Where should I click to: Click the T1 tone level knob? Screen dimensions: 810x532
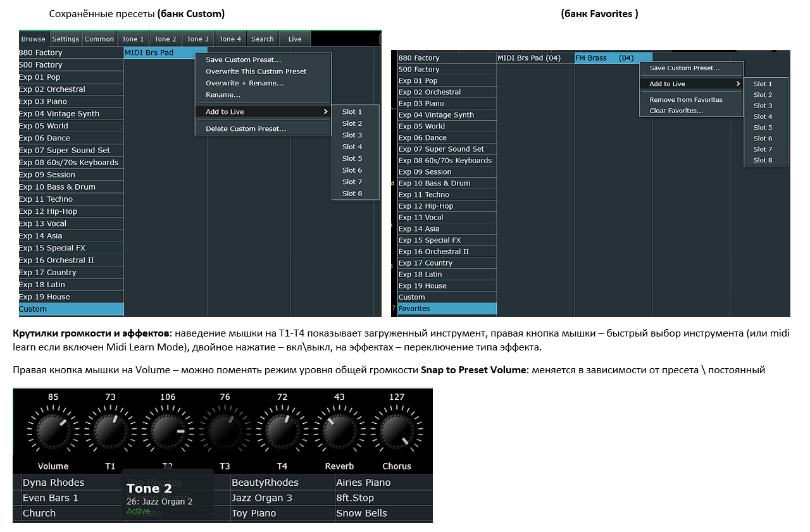pos(110,432)
